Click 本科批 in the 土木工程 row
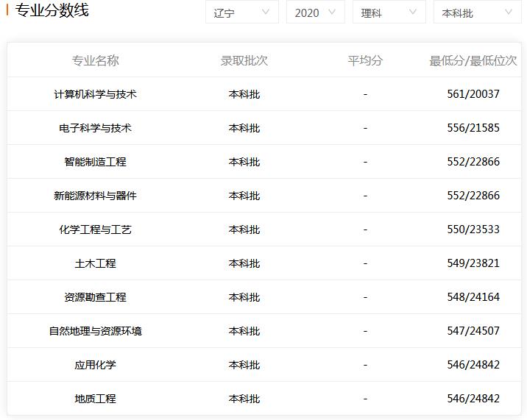Viewport: 527px width, 420px height. (x=244, y=263)
